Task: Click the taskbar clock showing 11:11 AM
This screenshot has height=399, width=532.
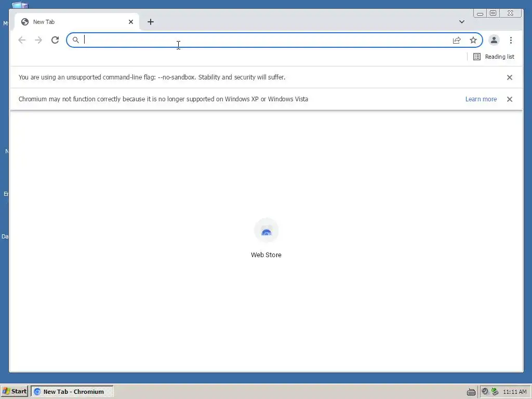Action: pos(515,392)
